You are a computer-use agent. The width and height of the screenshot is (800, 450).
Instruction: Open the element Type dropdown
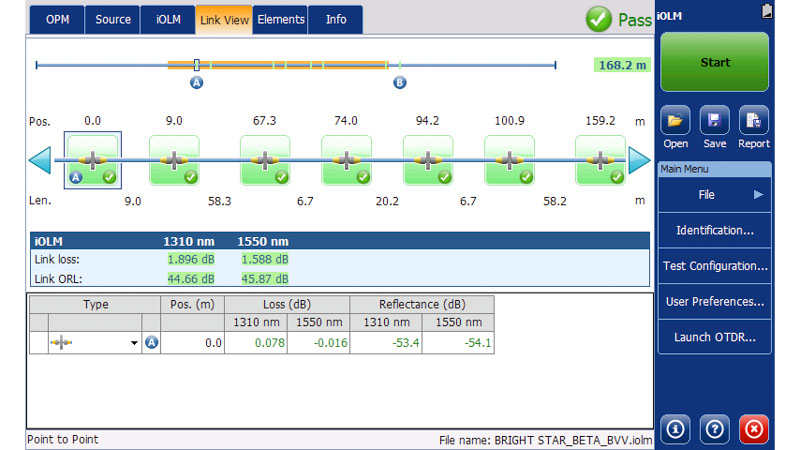(134, 343)
